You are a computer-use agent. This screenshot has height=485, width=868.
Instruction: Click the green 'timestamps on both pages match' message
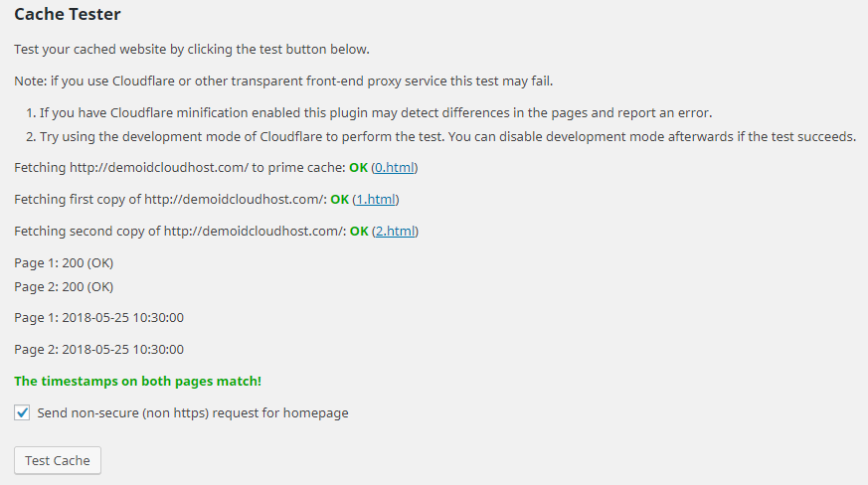coord(137,381)
